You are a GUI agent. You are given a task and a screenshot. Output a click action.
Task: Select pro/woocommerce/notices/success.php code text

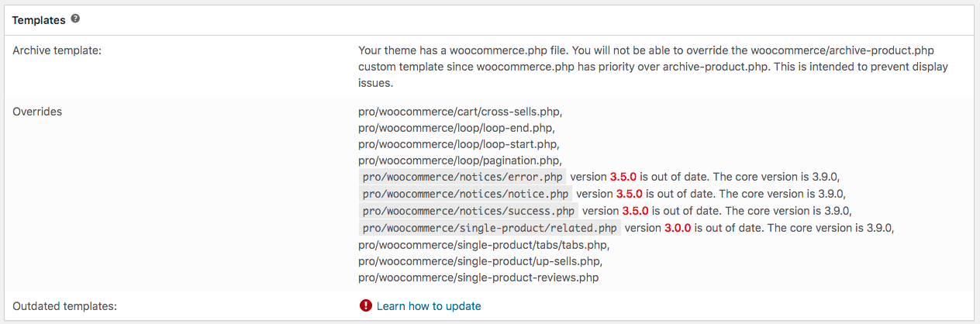tap(468, 211)
